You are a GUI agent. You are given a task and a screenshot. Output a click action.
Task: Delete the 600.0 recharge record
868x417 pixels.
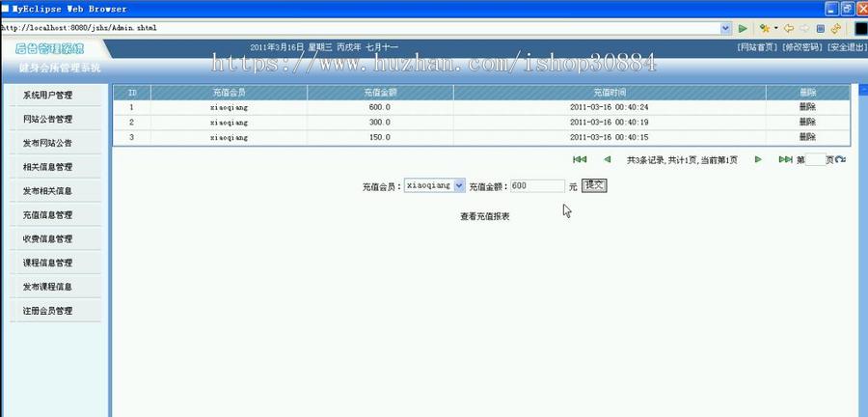click(x=807, y=107)
